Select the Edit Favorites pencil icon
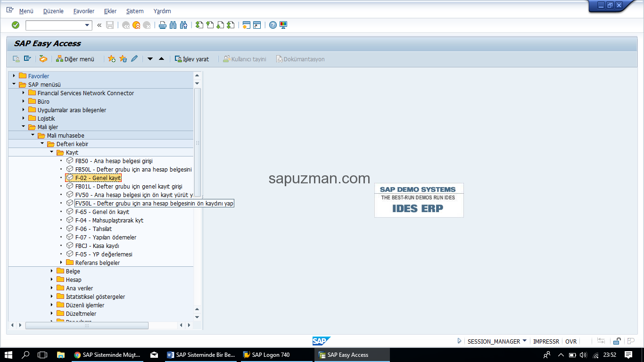 tap(134, 58)
